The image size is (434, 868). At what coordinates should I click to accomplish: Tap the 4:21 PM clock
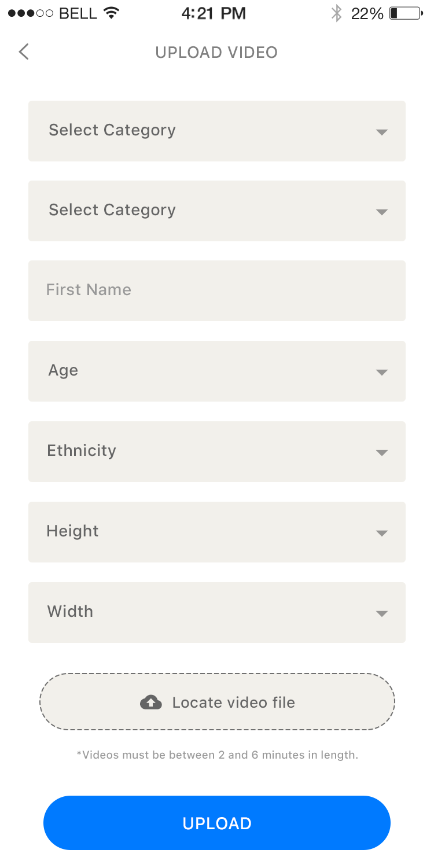[214, 13]
